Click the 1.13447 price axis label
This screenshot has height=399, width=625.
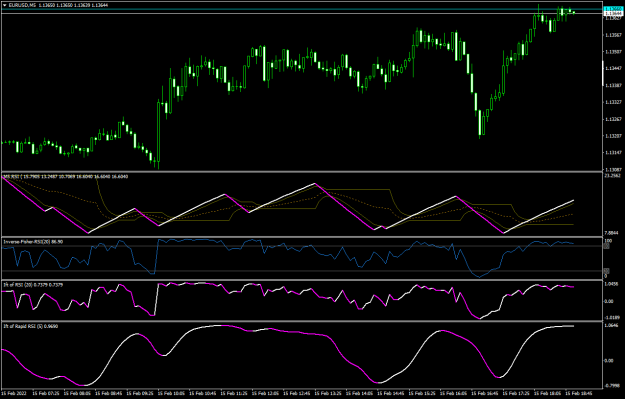click(614, 69)
